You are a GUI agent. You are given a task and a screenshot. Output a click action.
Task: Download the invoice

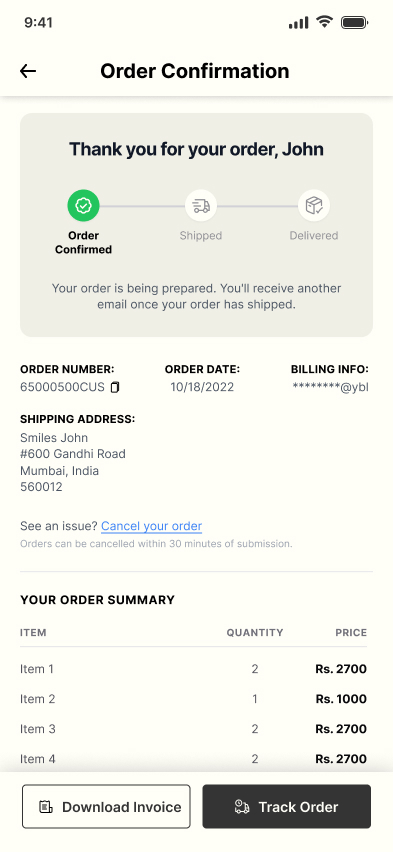(107, 806)
